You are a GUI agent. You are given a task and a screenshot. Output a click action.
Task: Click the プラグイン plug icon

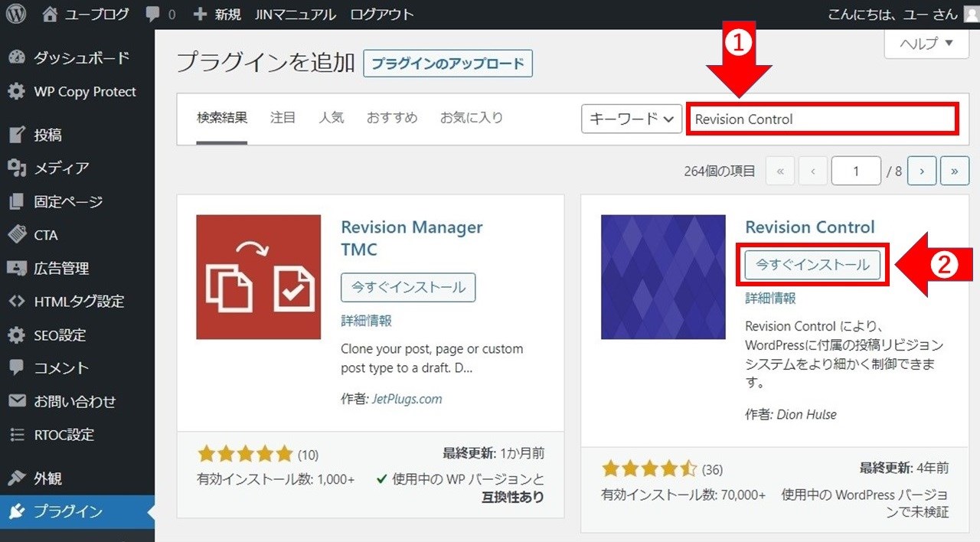click(x=16, y=512)
